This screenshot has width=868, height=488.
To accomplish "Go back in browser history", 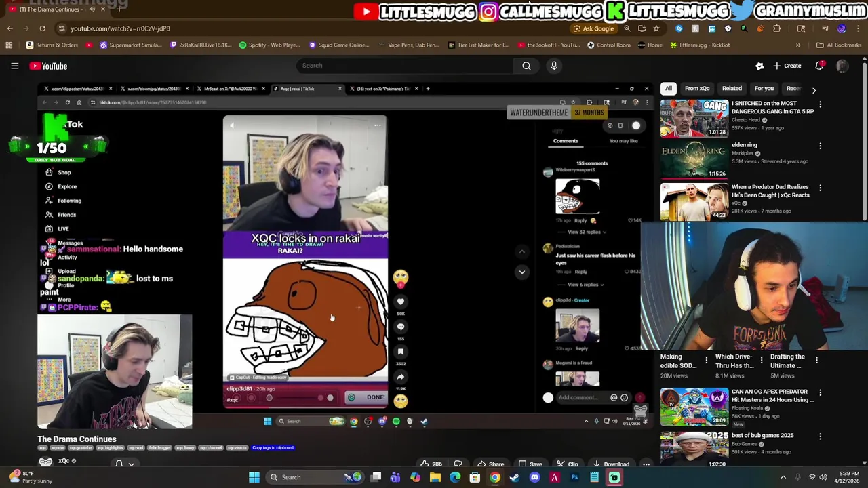I will click(9, 28).
